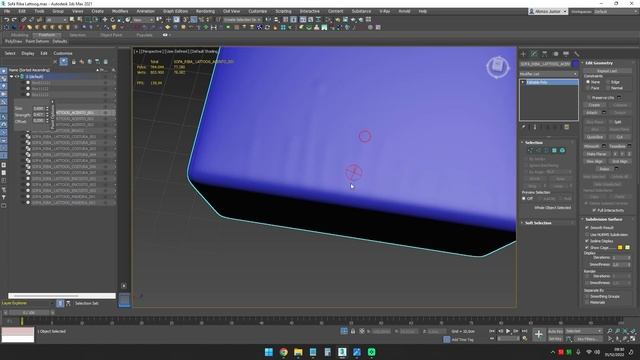This screenshot has height=360, width=640.
Task: Open 3ds Max icon in taskbar
Action: 342,352
